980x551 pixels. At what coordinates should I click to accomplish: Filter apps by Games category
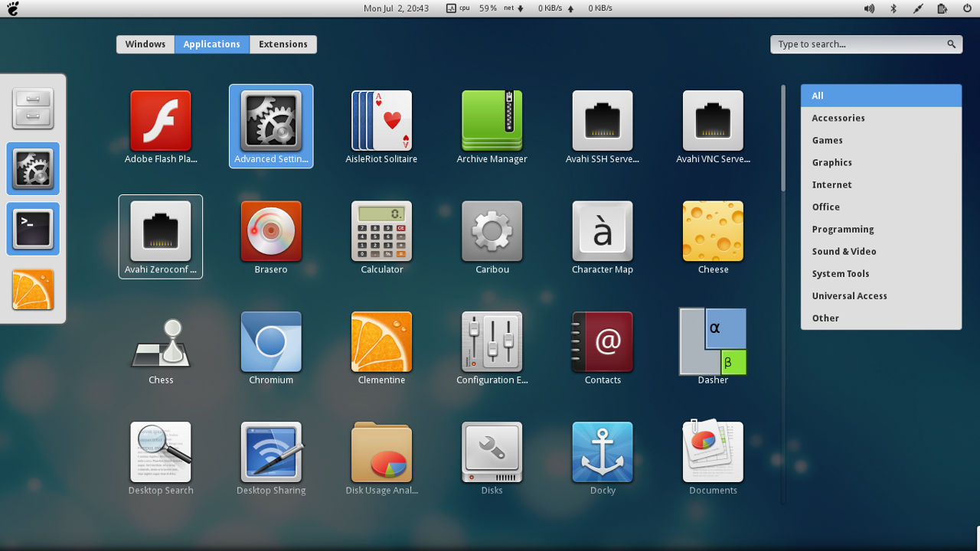pos(881,140)
